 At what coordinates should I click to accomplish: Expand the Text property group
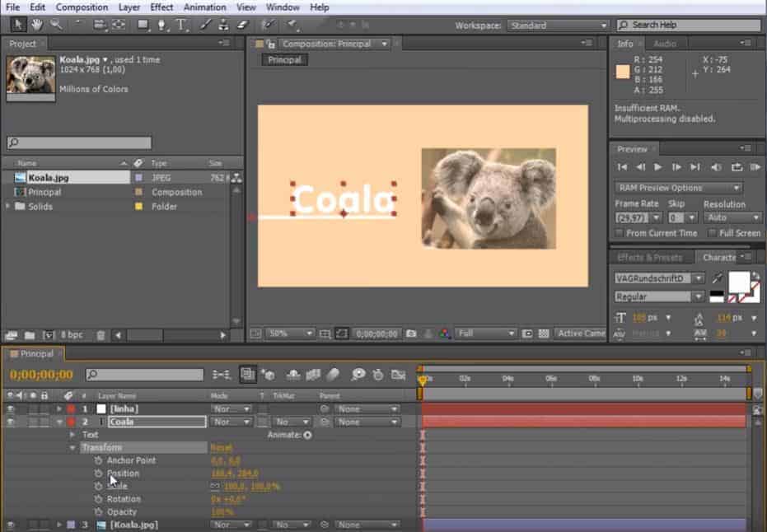[x=72, y=435]
